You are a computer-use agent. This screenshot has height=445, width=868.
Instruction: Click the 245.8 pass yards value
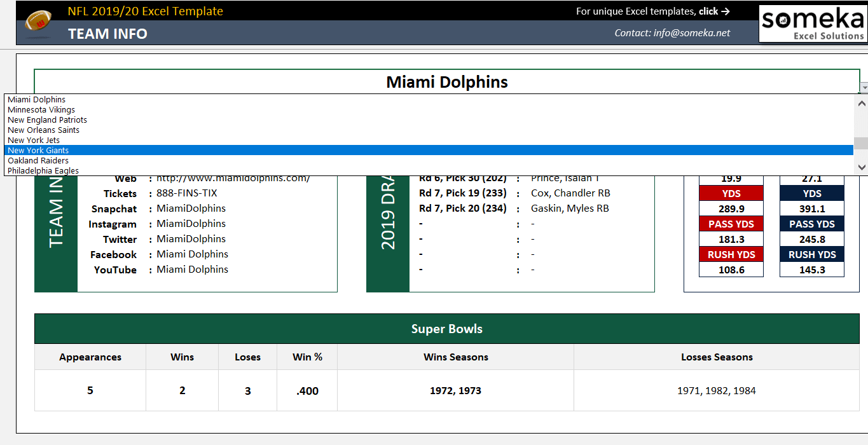[812, 240]
